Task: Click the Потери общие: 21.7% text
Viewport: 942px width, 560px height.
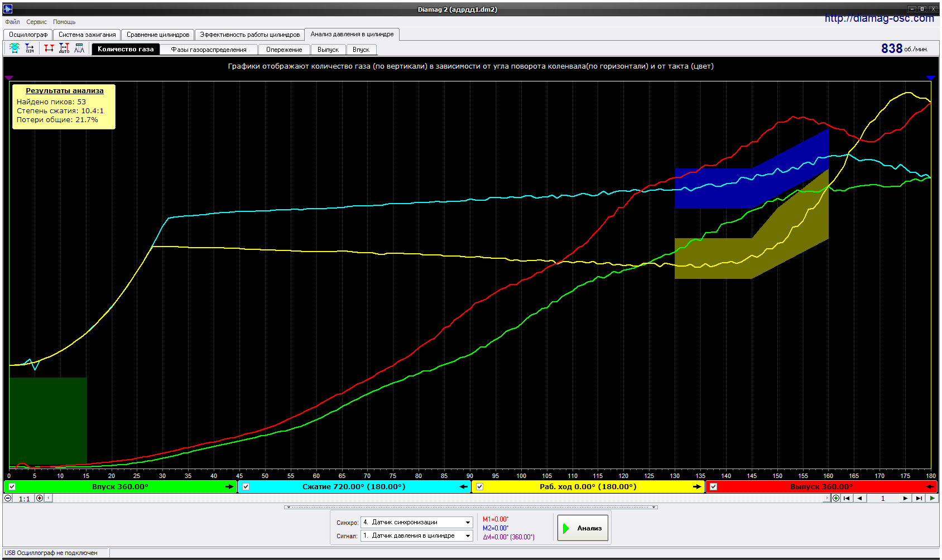Action: 57,119
